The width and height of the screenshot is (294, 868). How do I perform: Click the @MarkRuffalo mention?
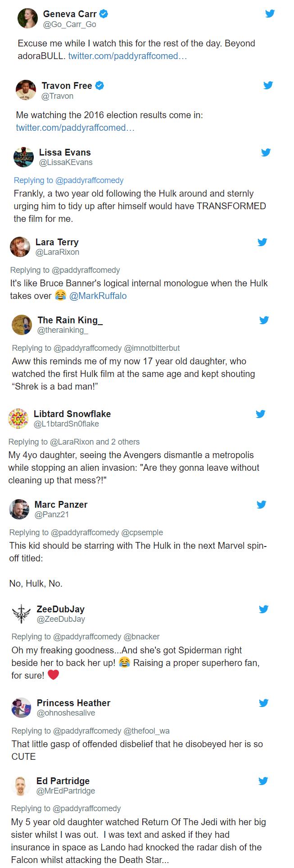(98, 296)
